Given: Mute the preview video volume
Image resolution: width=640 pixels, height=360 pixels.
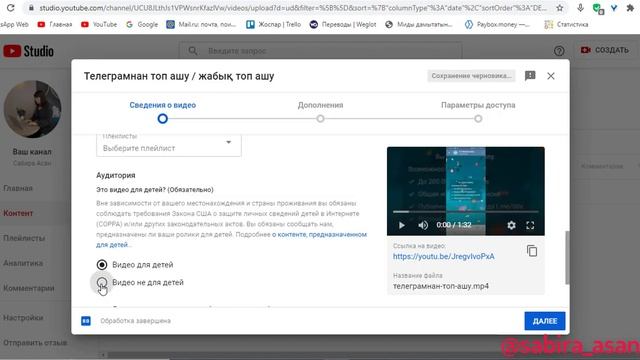Looking at the screenshot, I should coord(423,225).
